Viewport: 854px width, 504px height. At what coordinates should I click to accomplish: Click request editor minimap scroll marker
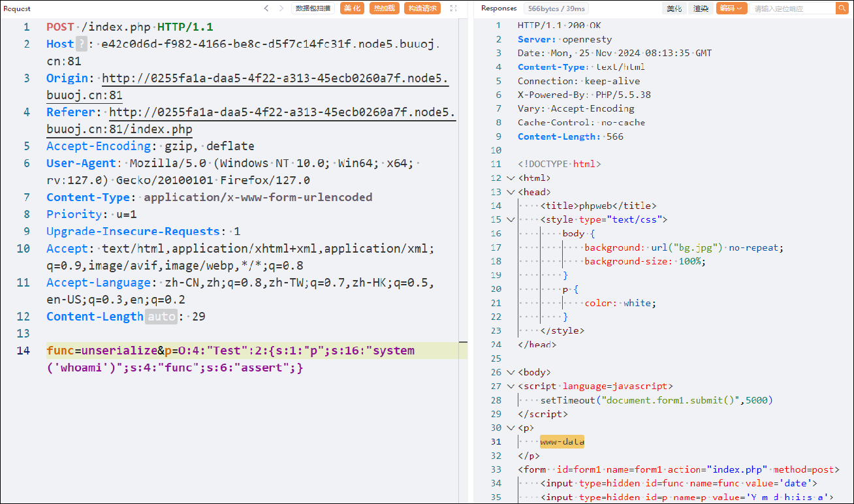click(x=463, y=341)
